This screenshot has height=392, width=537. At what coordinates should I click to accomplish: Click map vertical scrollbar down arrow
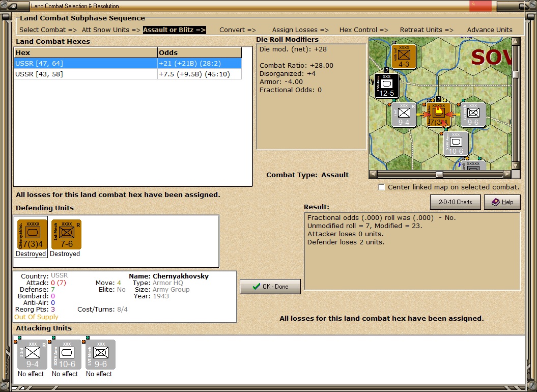click(x=516, y=166)
